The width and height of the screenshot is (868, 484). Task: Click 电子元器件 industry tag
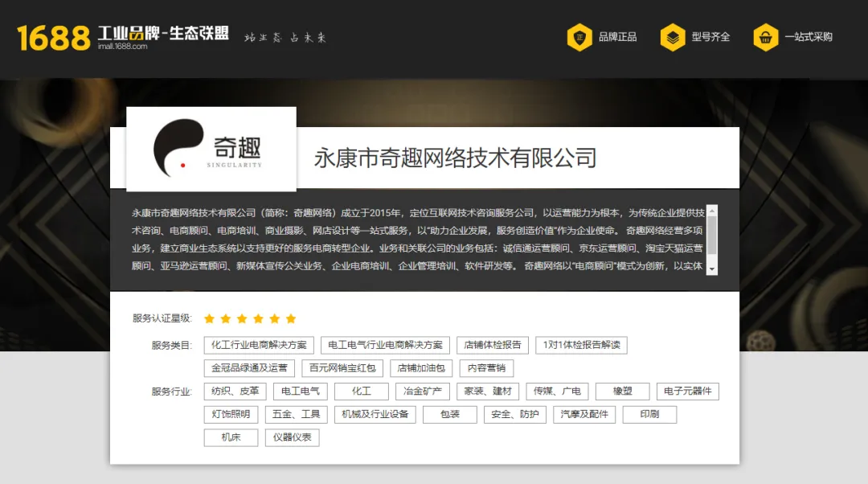(687, 392)
